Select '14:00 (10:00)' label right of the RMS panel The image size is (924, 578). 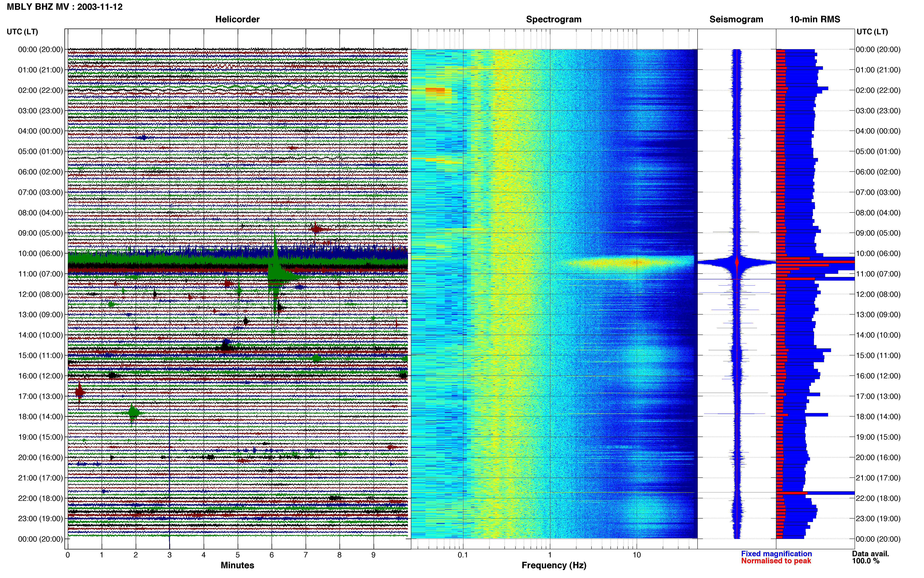[878, 335]
